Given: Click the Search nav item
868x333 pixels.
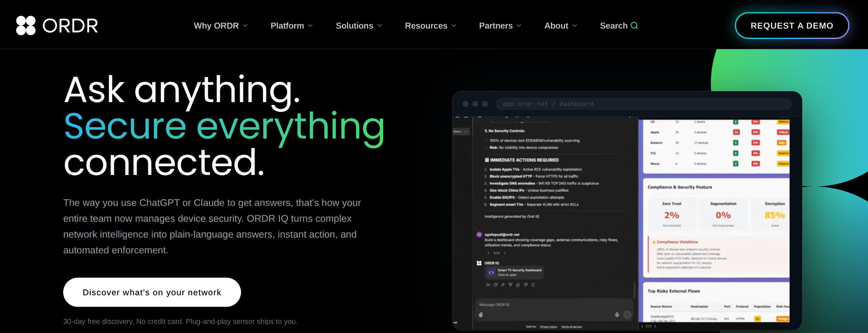Looking at the screenshot, I should (x=619, y=26).
